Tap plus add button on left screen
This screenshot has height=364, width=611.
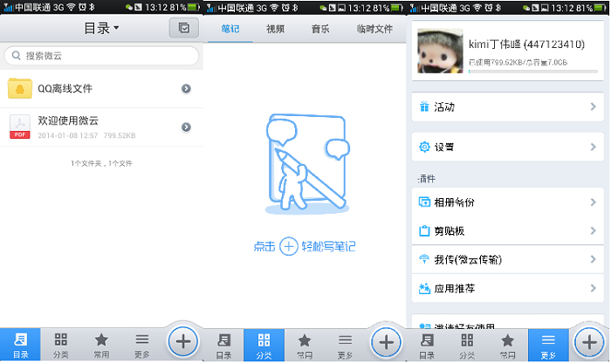[183, 342]
